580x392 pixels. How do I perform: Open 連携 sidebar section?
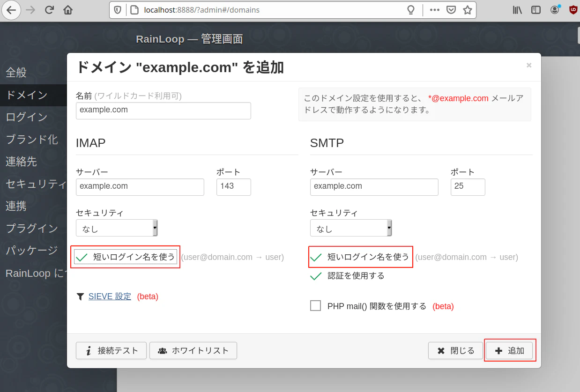click(x=33, y=206)
